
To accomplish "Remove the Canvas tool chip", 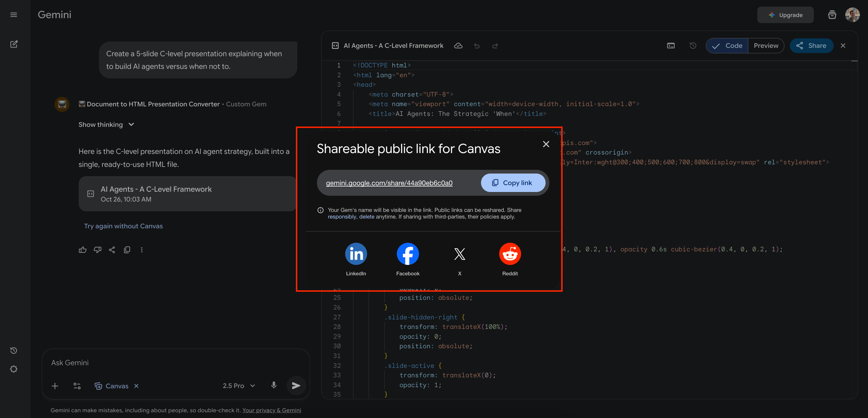I will (136, 386).
